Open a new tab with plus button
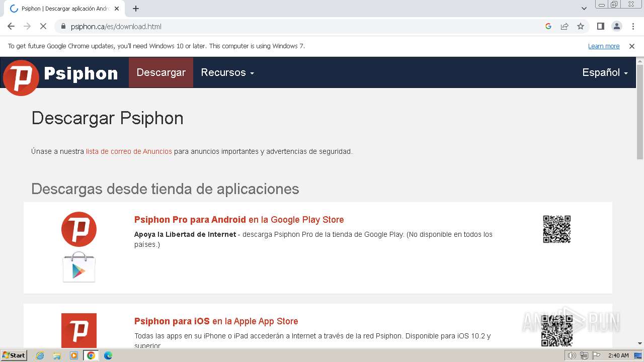 [x=136, y=9]
